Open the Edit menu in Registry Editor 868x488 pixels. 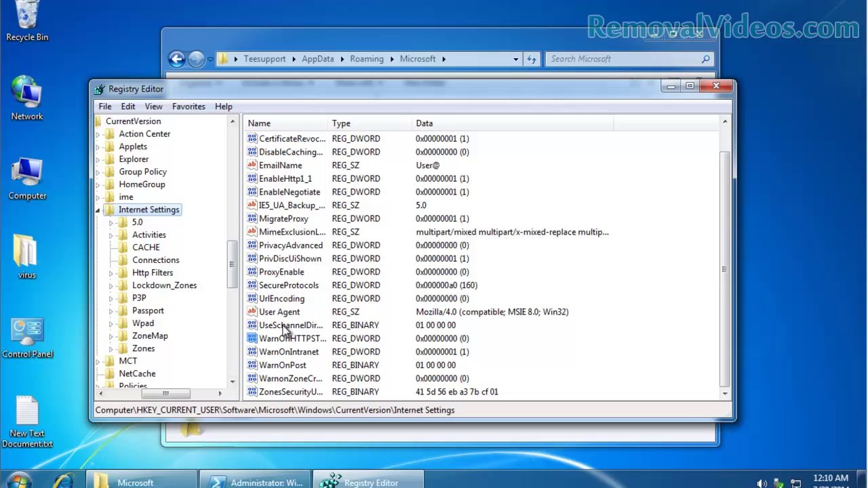pyautogui.click(x=128, y=106)
